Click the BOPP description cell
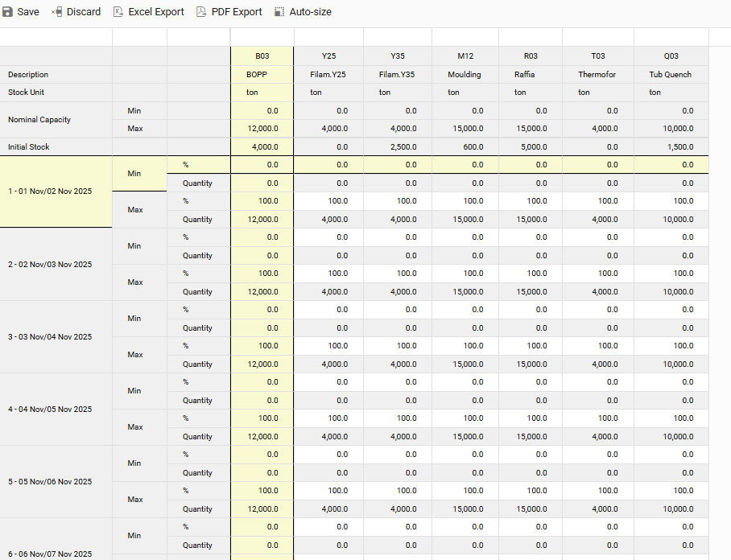Screen dimensions: 731x560 (262, 75)
